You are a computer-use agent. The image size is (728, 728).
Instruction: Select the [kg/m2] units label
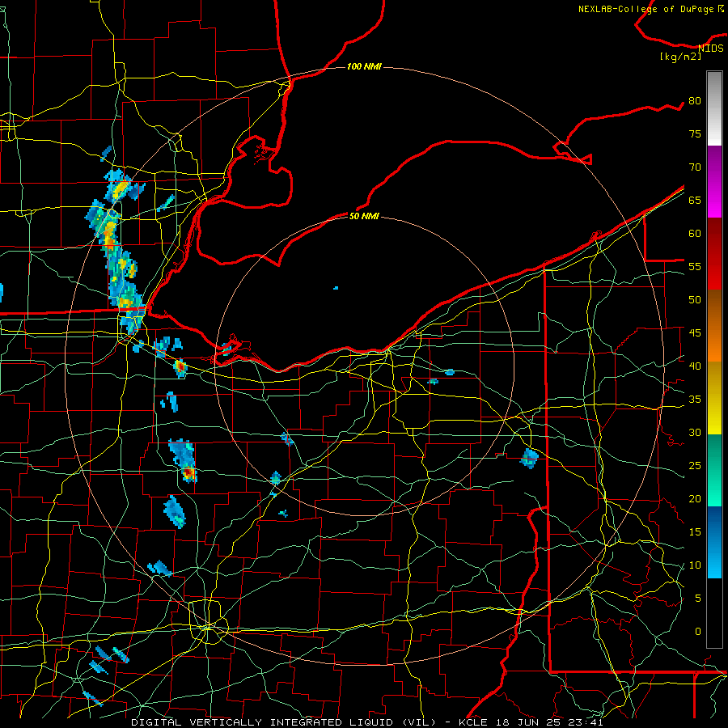[680, 57]
